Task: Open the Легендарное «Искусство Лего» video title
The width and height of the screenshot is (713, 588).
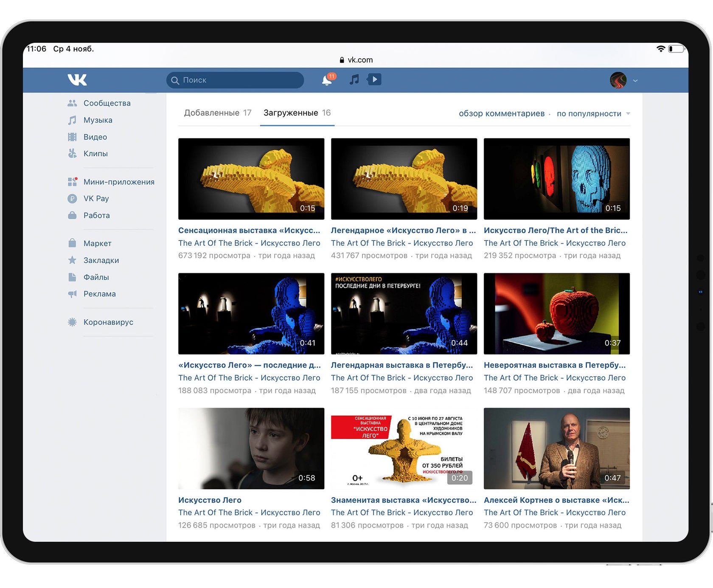Action: point(404,230)
